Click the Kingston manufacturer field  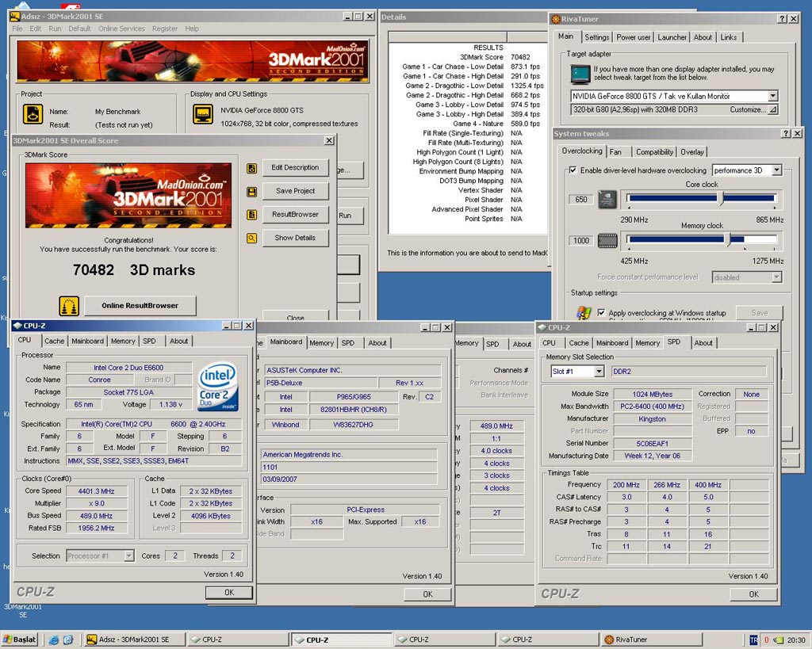[x=653, y=418]
